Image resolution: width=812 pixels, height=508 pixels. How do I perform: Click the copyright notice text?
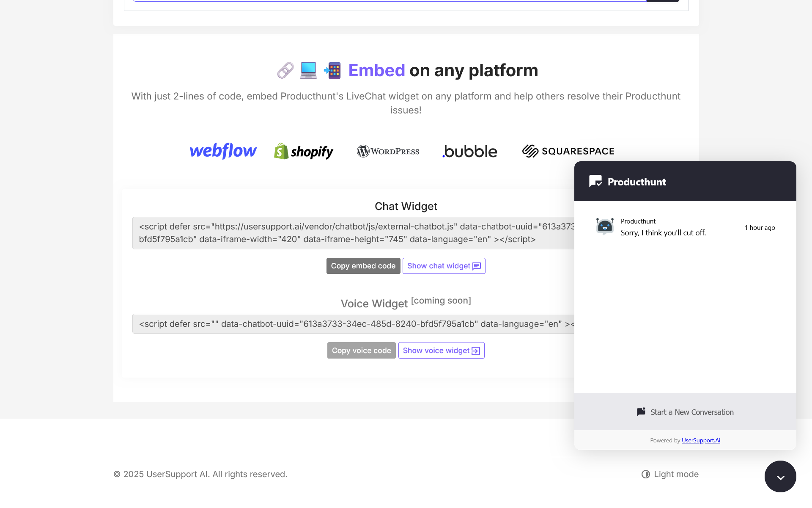pyautogui.click(x=200, y=474)
